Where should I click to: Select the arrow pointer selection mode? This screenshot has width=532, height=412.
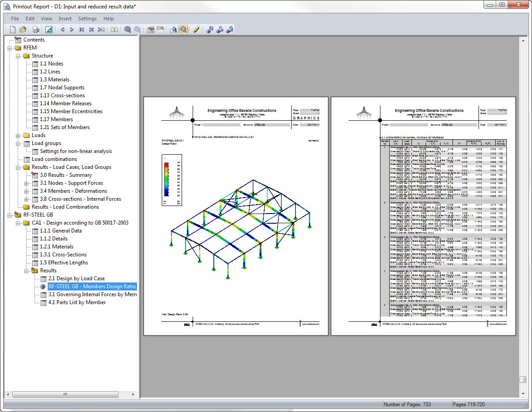click(173, 30)
